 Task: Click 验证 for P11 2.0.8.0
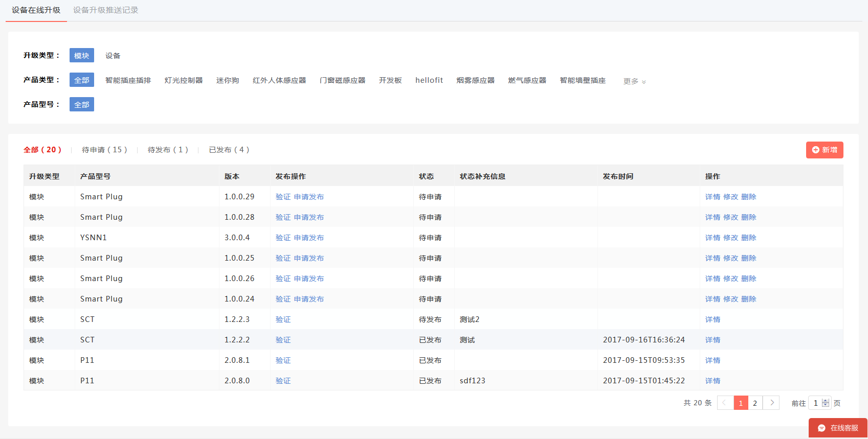tap(283, 381)
